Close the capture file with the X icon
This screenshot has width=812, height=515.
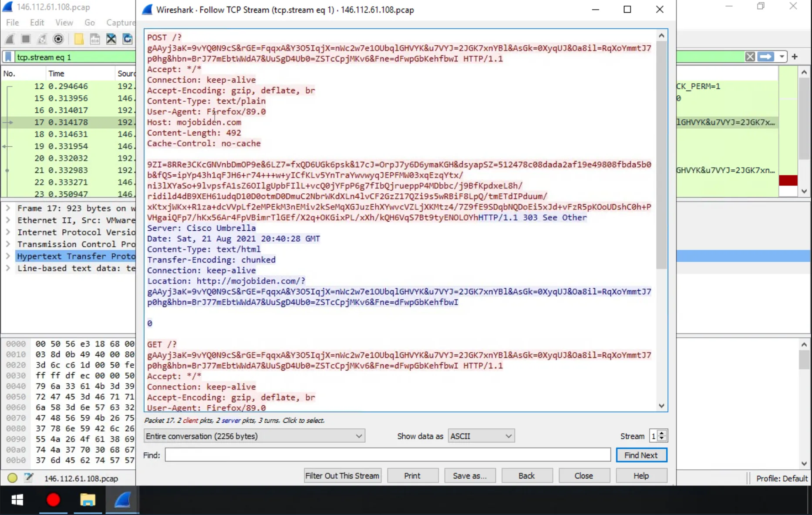pyautogui.click(x=111, y=39)
